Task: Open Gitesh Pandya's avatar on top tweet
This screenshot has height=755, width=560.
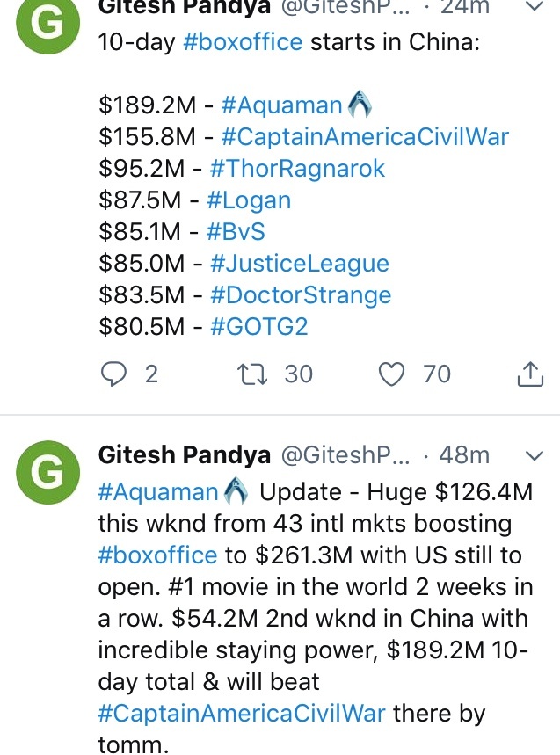Action: click(x=47, y=24)
